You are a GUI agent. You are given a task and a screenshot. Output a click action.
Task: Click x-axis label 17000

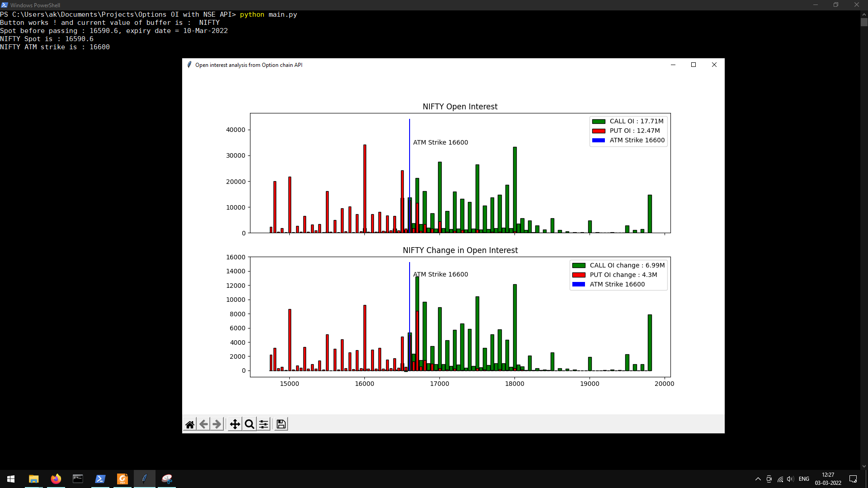[x=439, y=384]
